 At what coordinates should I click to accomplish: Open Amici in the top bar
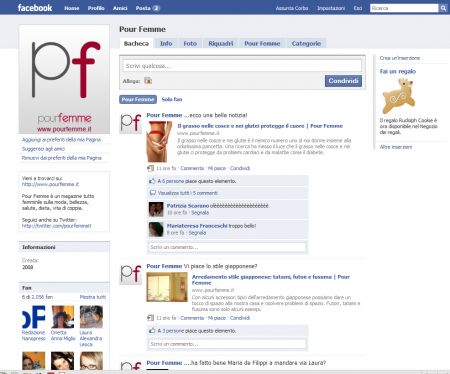click(x=120, y=8)
